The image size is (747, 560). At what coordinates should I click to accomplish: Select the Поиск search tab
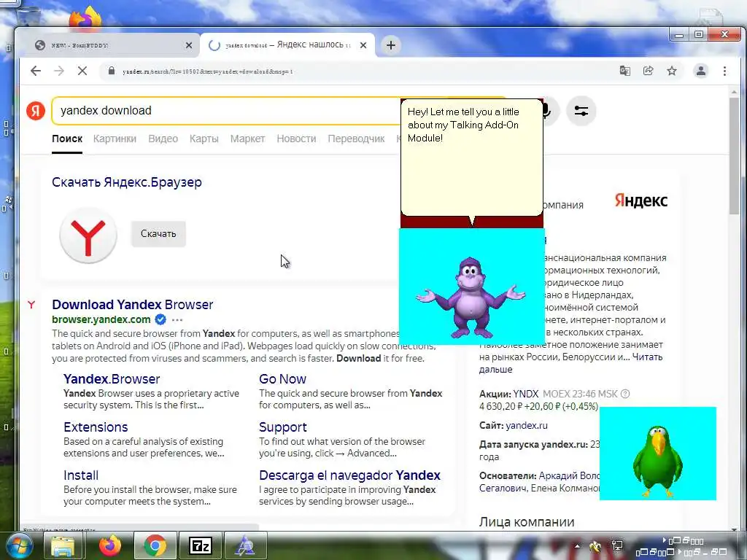[x=67, y=139]
